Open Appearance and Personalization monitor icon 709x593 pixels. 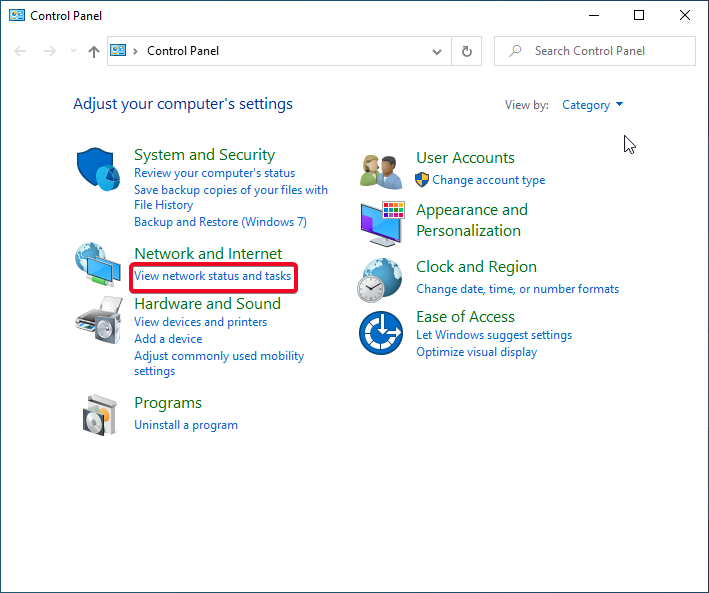click(381, 222)
